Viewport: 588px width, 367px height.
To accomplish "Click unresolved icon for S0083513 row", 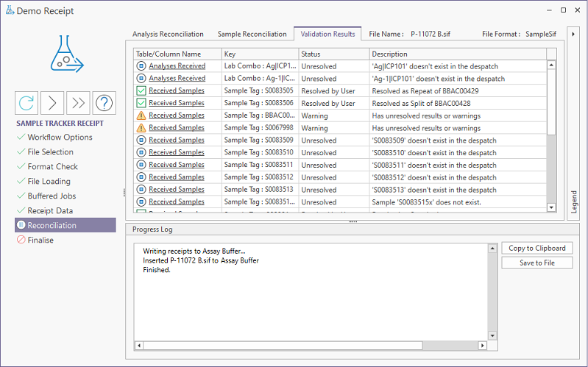I will [141, 190].
